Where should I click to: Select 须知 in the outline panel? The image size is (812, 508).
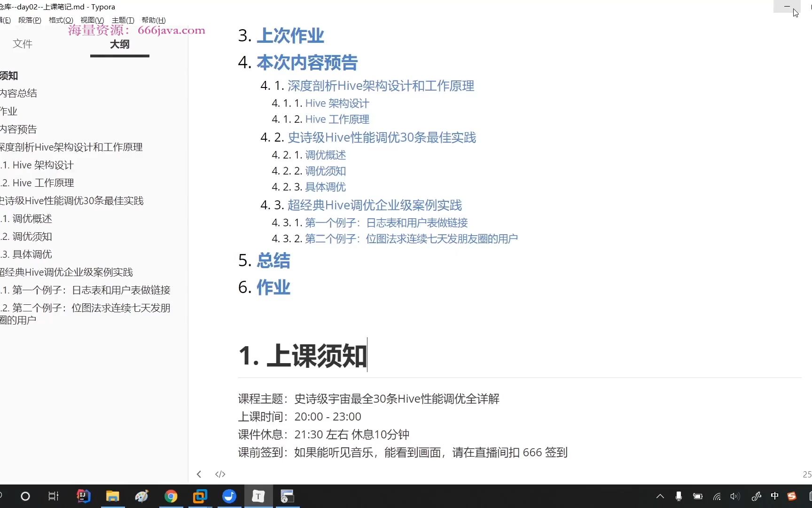[x=9, y=75]
